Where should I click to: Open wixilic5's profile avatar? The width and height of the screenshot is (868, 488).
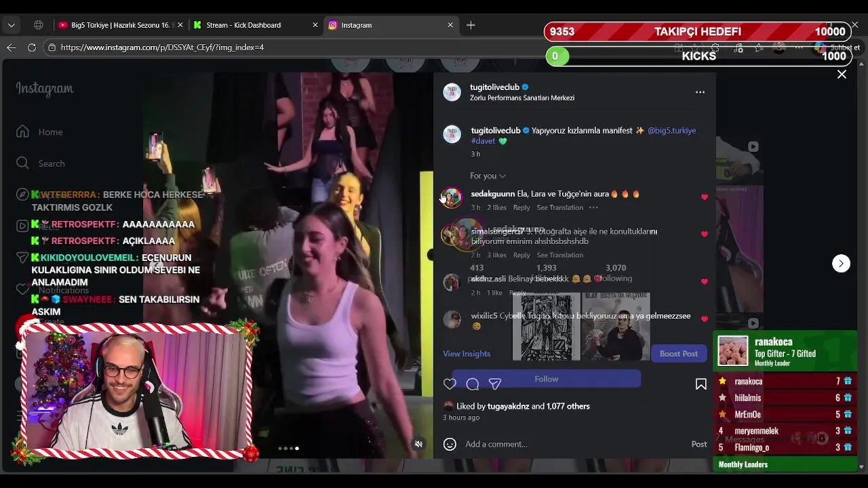(452, 319)
